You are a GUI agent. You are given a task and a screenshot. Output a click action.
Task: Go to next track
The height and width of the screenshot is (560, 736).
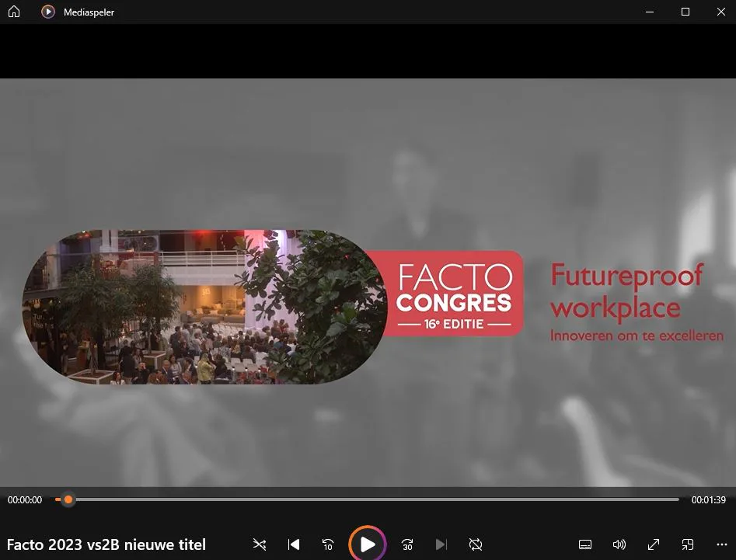(x=441, y=544)
